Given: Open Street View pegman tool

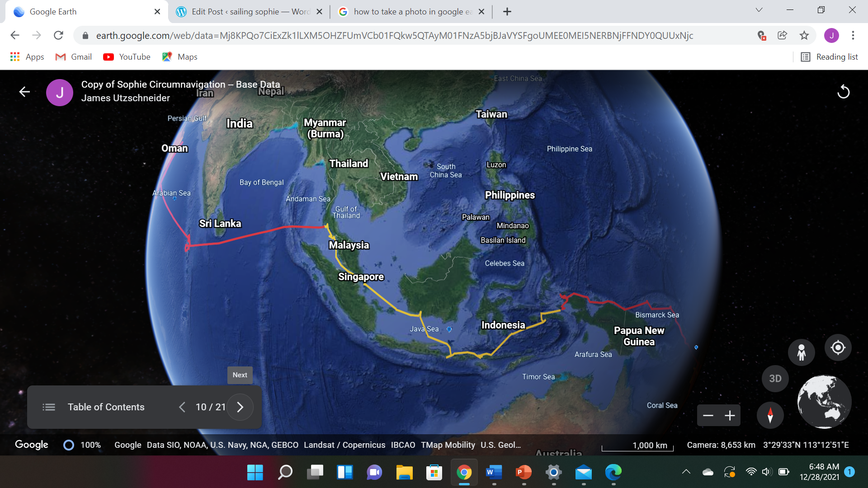Looking at the screenshot, I should 801,352.
